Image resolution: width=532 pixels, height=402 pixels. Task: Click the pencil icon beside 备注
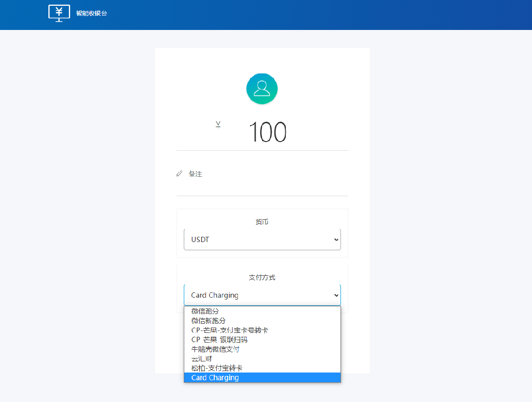179,173
